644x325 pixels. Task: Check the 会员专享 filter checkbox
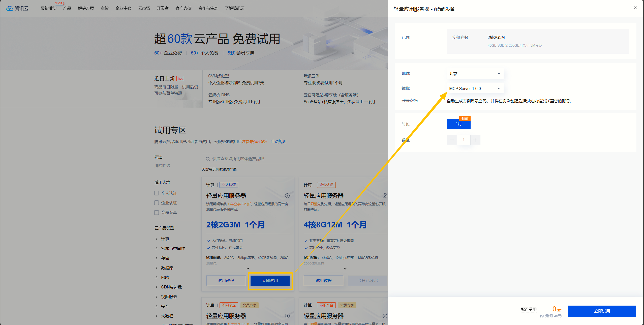tap(157, 213)
